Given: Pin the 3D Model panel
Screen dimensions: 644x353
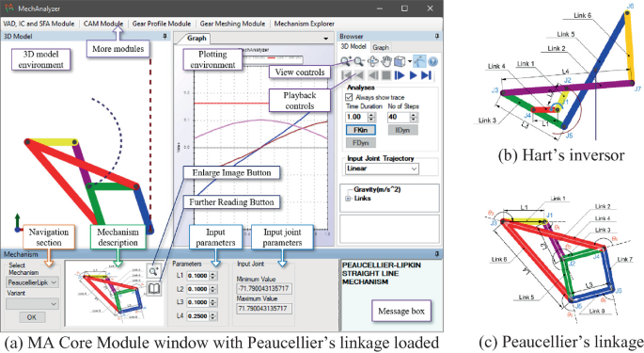Looking at the screenshot, I should point(165,36).
